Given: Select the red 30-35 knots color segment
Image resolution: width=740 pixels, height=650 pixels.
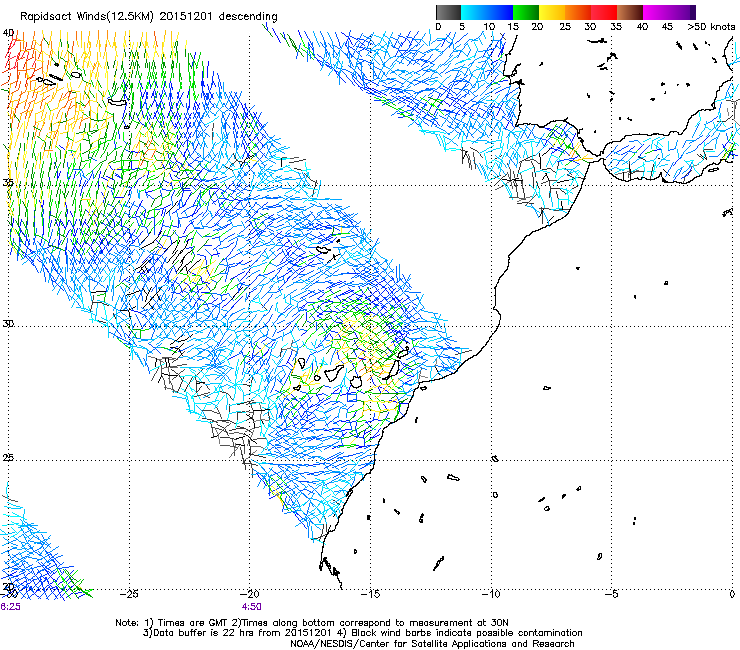Looking at the screenshot, I should (x=604, y=12).
